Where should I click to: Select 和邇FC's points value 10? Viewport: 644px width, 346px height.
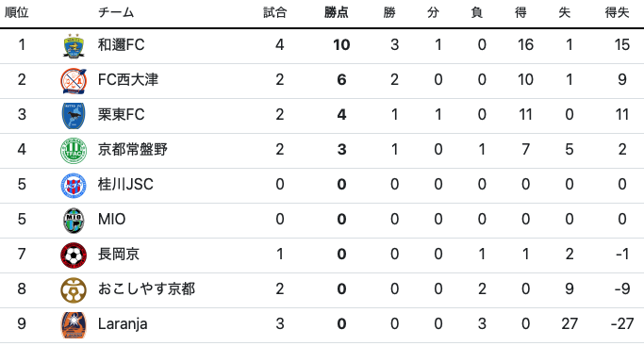[x=341, y=44]
